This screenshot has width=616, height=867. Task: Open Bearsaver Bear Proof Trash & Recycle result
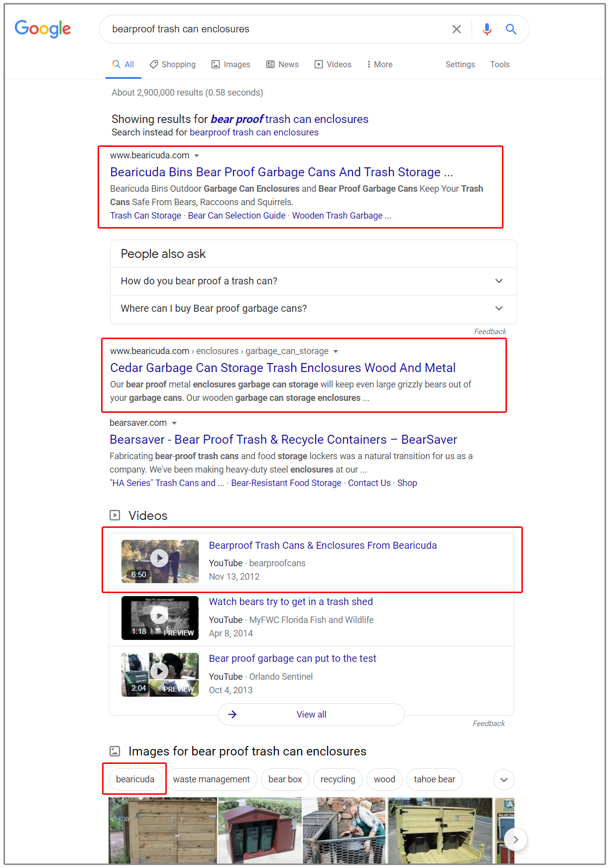[283, 439]
